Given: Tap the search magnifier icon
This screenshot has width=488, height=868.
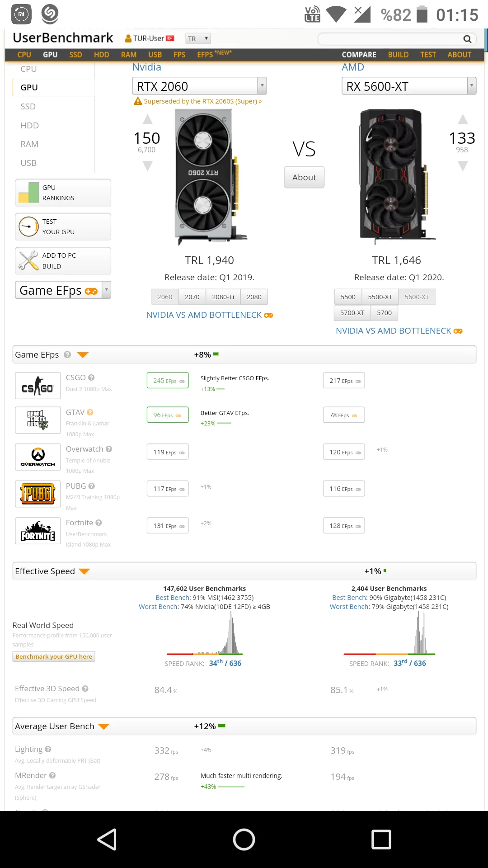Looking at the screenshot, I should 467,39.
